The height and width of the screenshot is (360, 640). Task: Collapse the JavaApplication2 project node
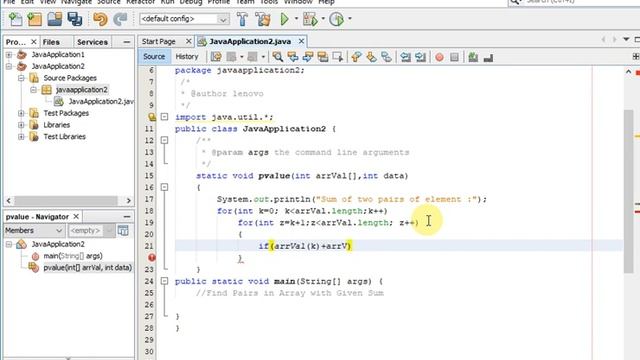pyautogui.click(x=9, y=67)
